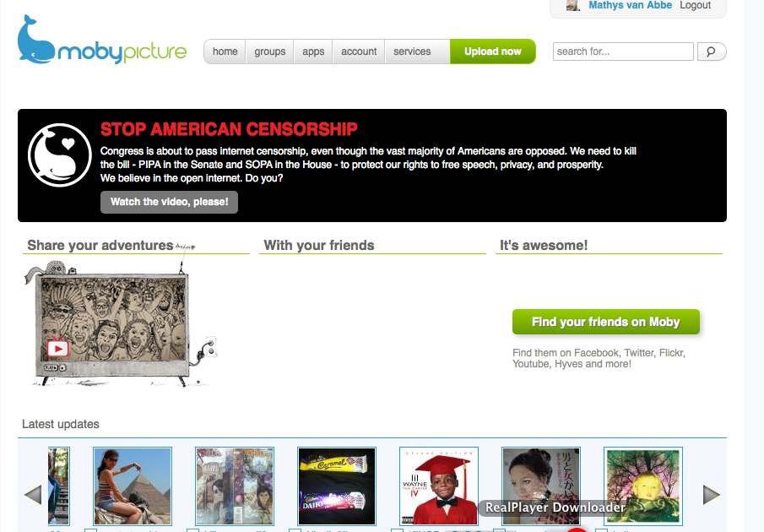The image size is (764, 532).
Task: Open the account menu item
Action: 359,52
